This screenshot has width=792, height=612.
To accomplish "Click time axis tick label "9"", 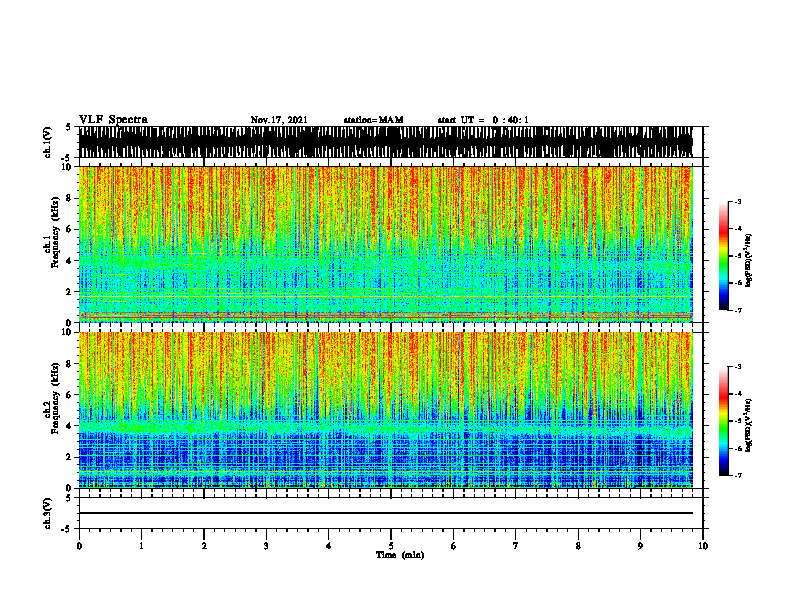I will [640, 546].
